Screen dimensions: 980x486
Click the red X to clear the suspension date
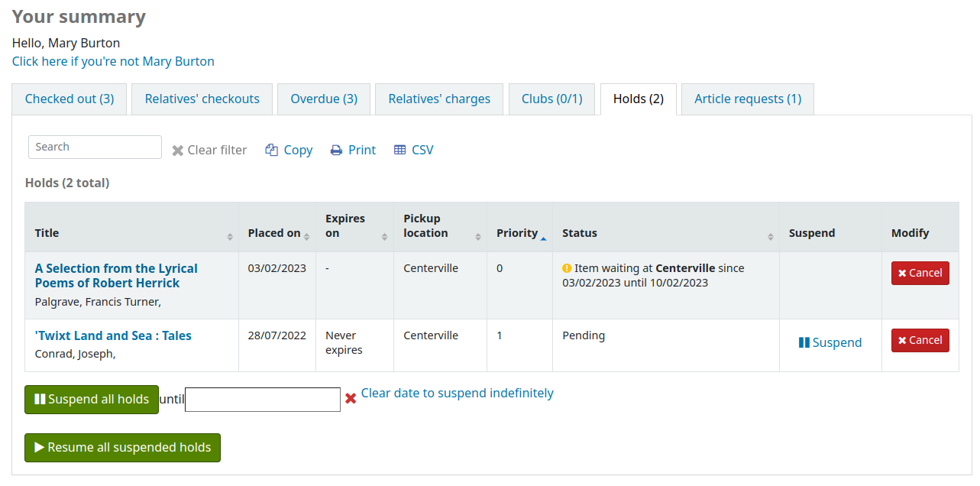click(350, 397)
